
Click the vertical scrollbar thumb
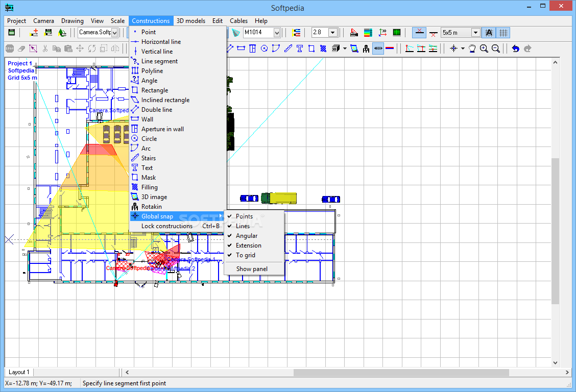[x=555, y=231]
